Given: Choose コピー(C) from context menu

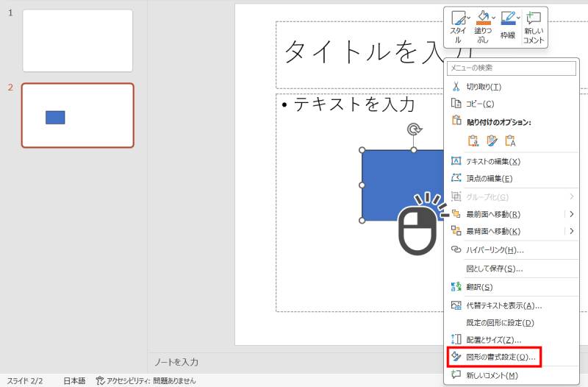Looking at the screenshot, I should [x=511, y=104].
